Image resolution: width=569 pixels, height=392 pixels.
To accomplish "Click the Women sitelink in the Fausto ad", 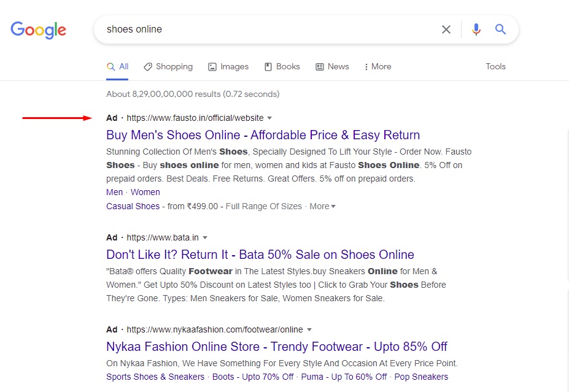I will (145, 191).
